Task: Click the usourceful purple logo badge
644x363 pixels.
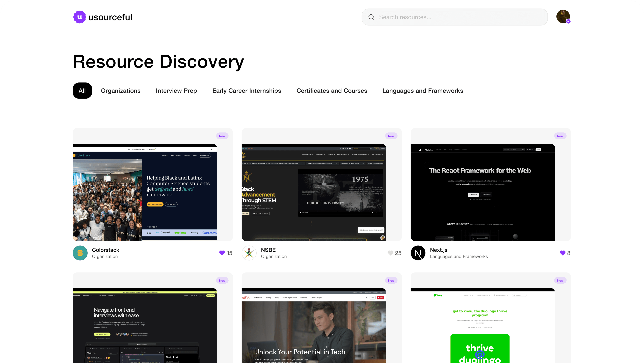Action: pos(79,17)
